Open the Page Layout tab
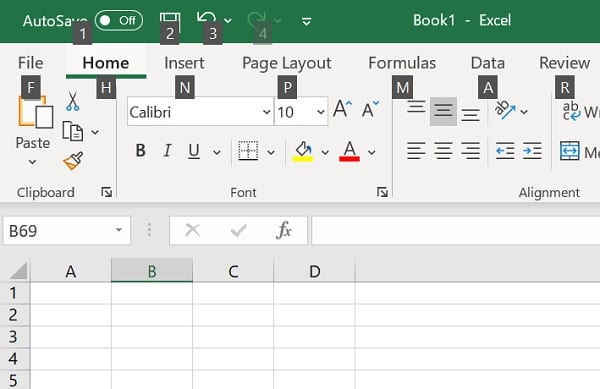The height and width of the screenshot is (389, 600). [x=287, y=63]
